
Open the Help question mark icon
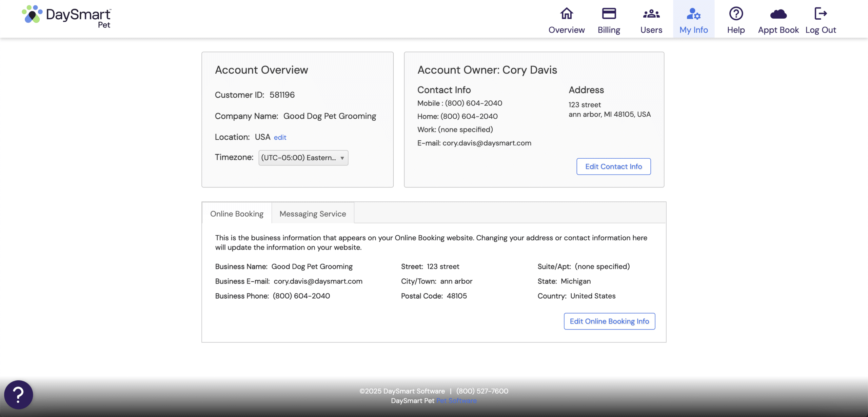(736, 14)
